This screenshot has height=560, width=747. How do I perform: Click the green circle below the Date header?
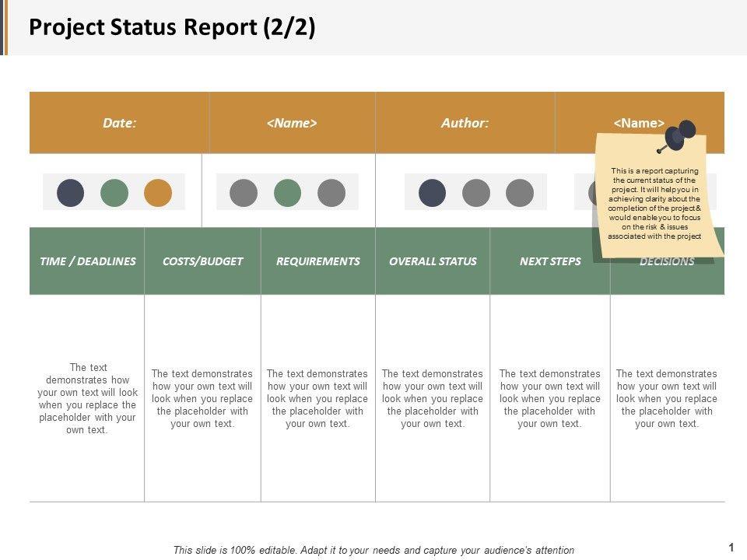[x=114, y=192]
